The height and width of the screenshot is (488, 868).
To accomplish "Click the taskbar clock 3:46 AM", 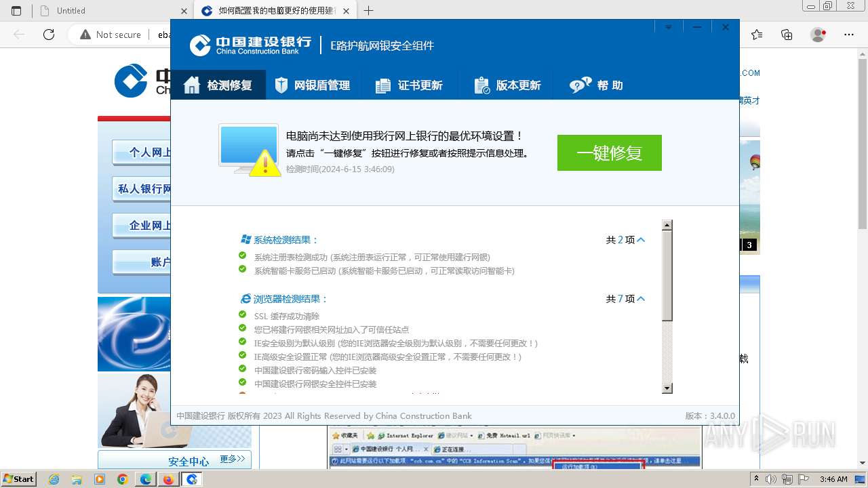I will 833,479.
